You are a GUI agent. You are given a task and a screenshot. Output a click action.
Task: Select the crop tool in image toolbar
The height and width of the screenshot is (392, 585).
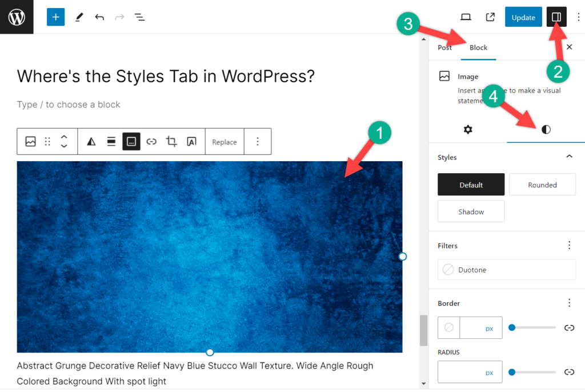coord(171,141)
